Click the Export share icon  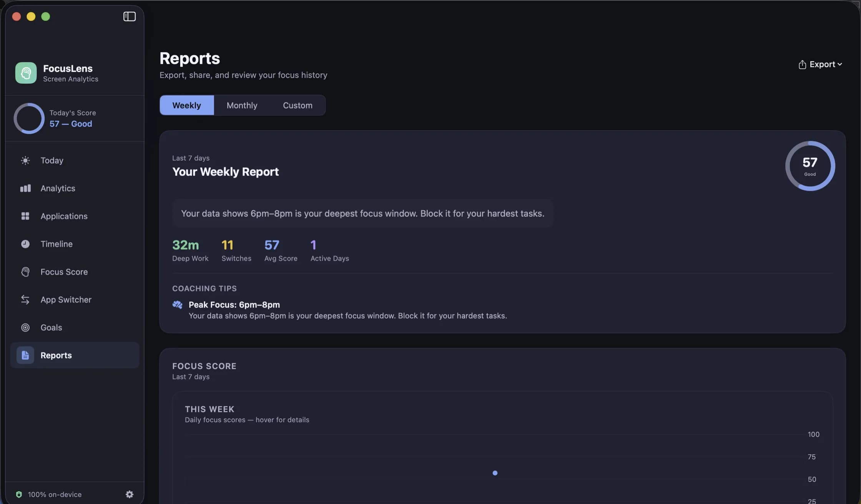(x=802, y=64)
